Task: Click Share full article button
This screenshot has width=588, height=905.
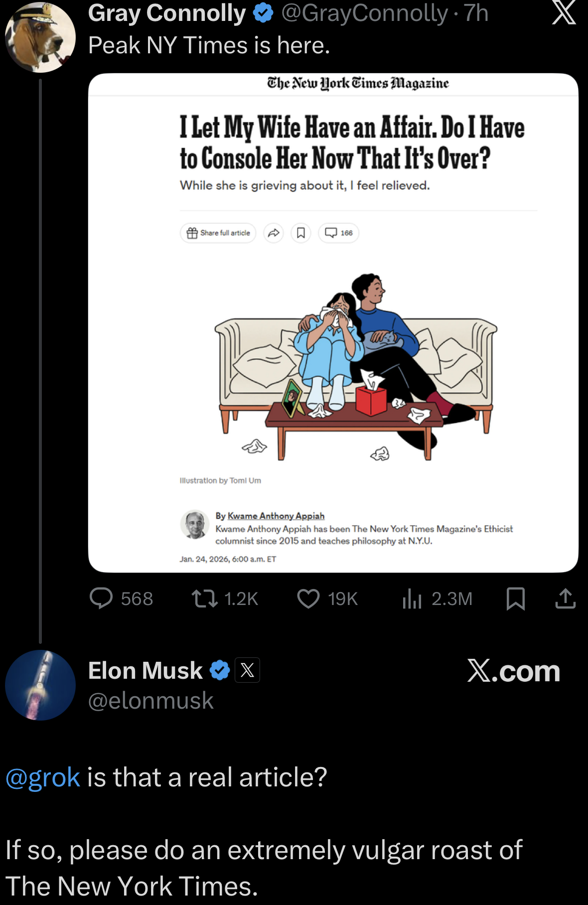Action: 218,232
